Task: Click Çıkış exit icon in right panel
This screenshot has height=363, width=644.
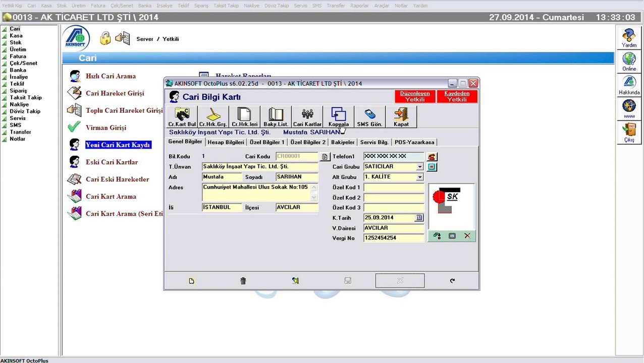Action: (x=629, y=133)
